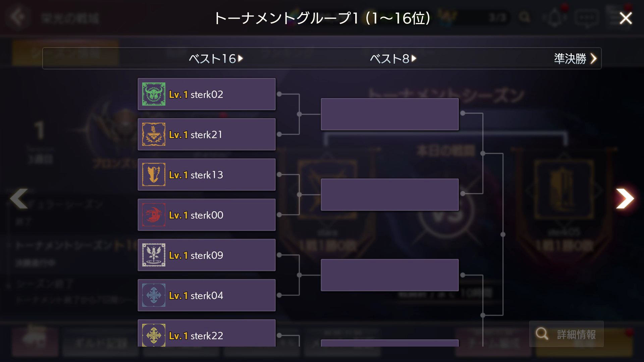
Task: Go to previous group with left arrow
Action: [19, 199]
